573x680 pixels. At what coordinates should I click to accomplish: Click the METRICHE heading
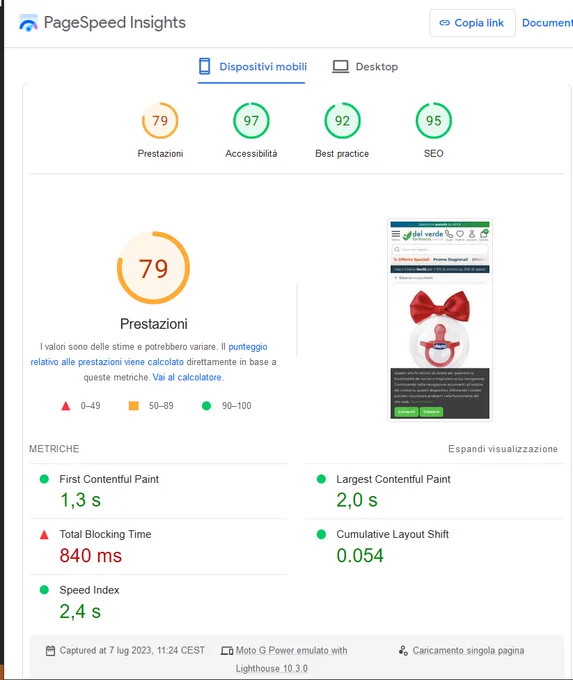tap(54, 449)
